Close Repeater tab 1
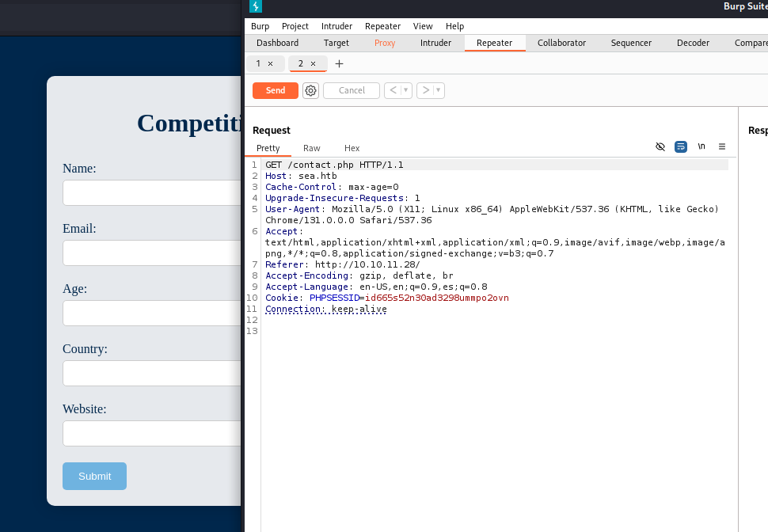Screen dimensions: 768x532 (x=270, y=63)
